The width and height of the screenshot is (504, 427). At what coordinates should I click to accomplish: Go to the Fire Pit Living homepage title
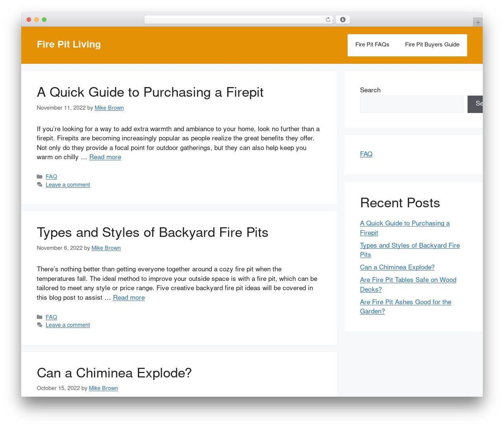pos(69,45)
